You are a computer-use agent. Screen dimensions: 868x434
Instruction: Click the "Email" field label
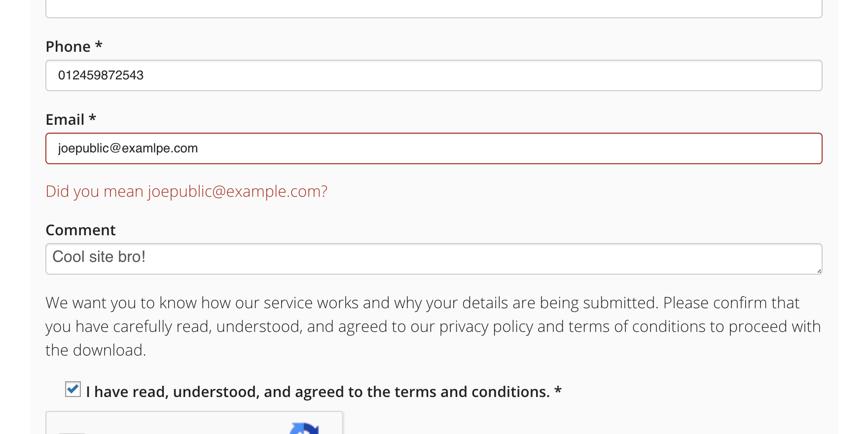[65, 120]
